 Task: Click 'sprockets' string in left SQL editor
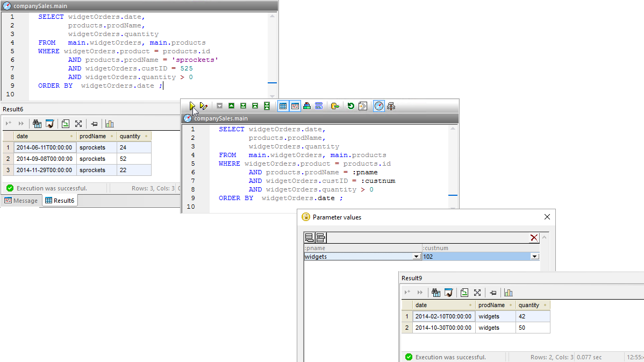pyautogui.click(x=195, y=60)
